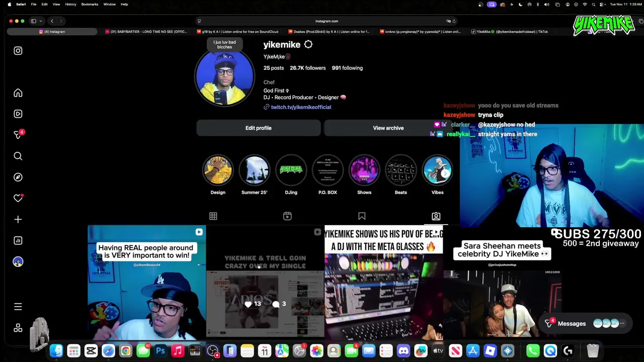Switch to the Posts grid tab
This screenshot has height=362, width=644.
coord(213,216)
